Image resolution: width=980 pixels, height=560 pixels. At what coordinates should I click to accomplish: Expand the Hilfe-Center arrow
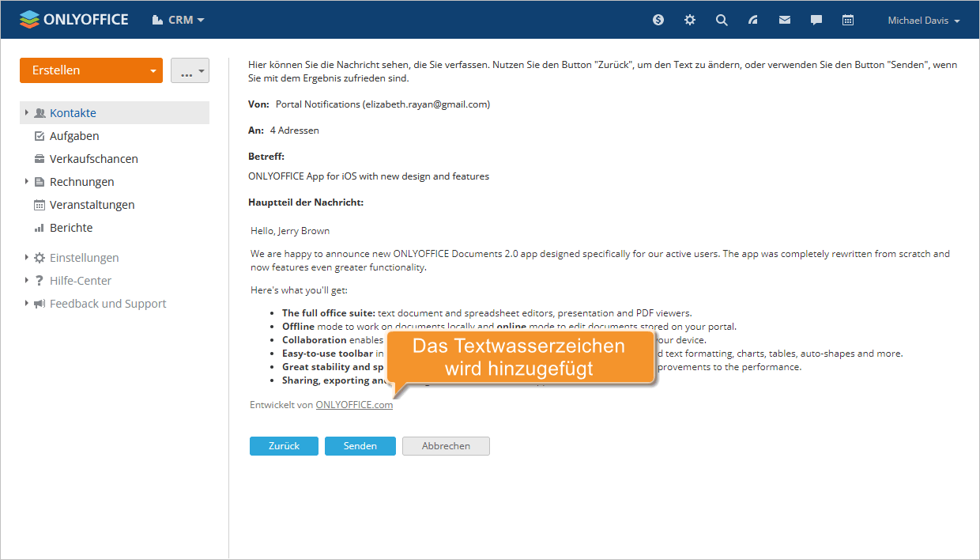click(x=27, y=281)
